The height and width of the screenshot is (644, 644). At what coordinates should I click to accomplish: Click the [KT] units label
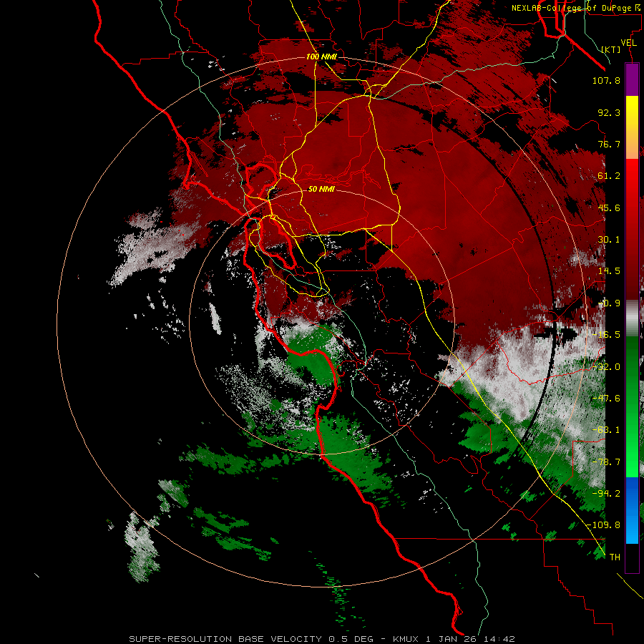pyautogui.click(x=611, y=49)
